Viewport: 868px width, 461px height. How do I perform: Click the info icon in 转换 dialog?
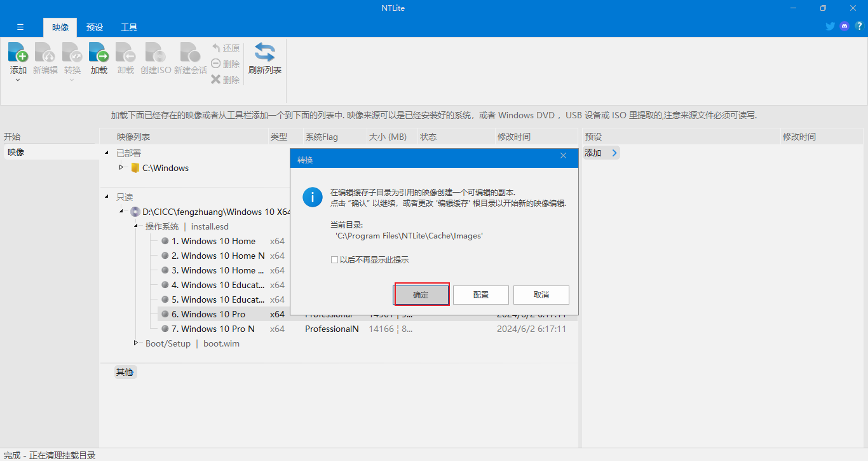point(313,196)
